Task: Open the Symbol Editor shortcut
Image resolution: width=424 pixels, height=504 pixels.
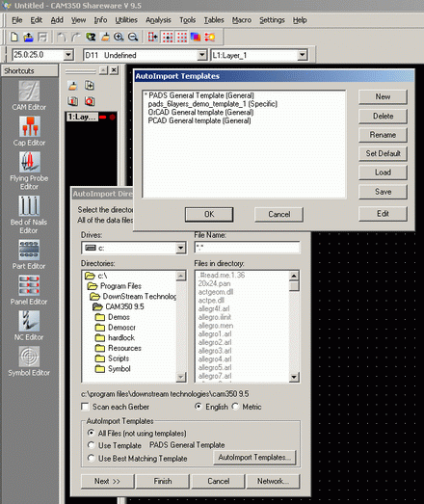Action: [29, 361]
